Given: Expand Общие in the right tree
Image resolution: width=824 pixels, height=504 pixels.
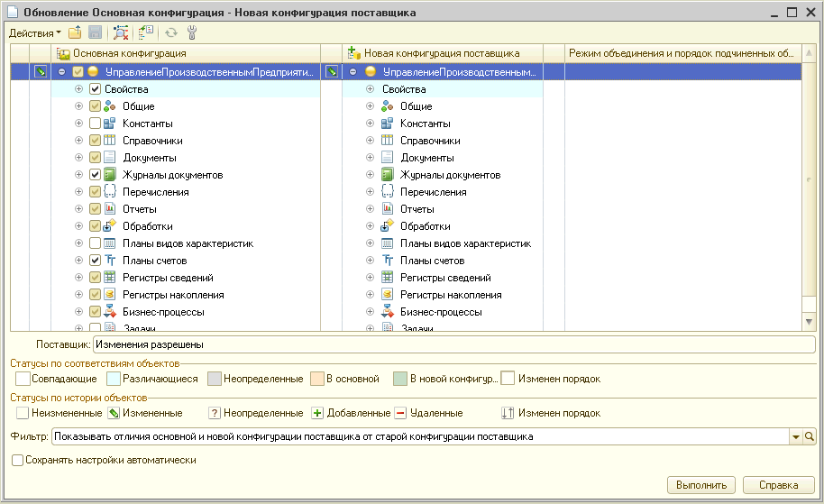Looking at the screenshot, I should 370,106.
